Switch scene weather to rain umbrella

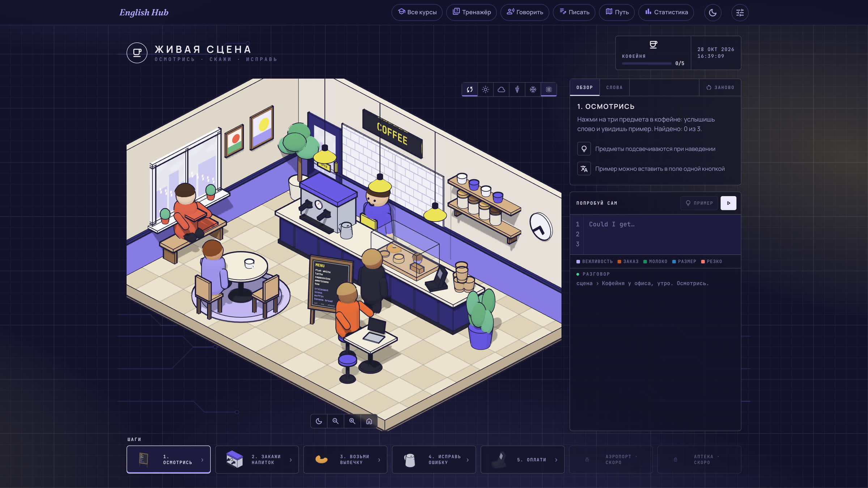click(x=517, y=89)
